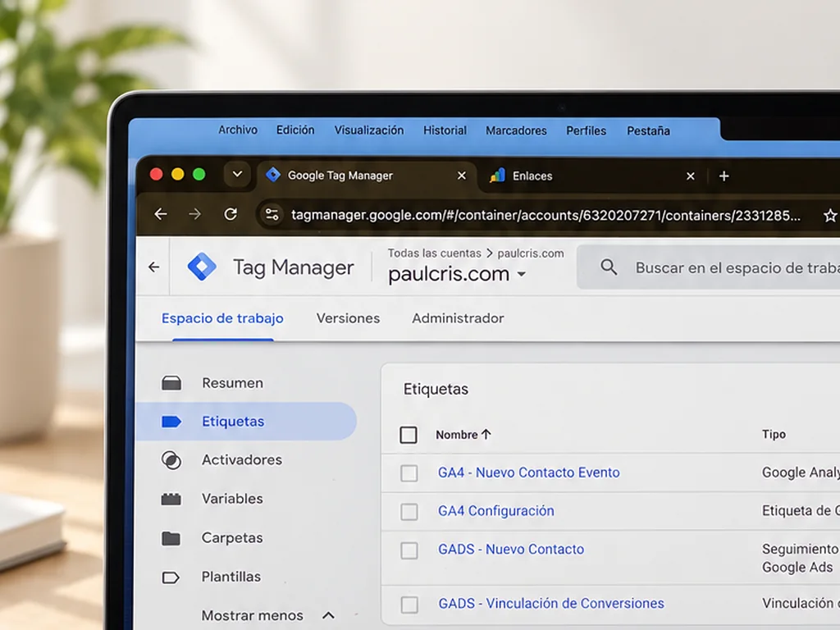Viewport: 840px width, 630px height.
Task: Expand the browser tab search dropdown
Action: [237, 174]
